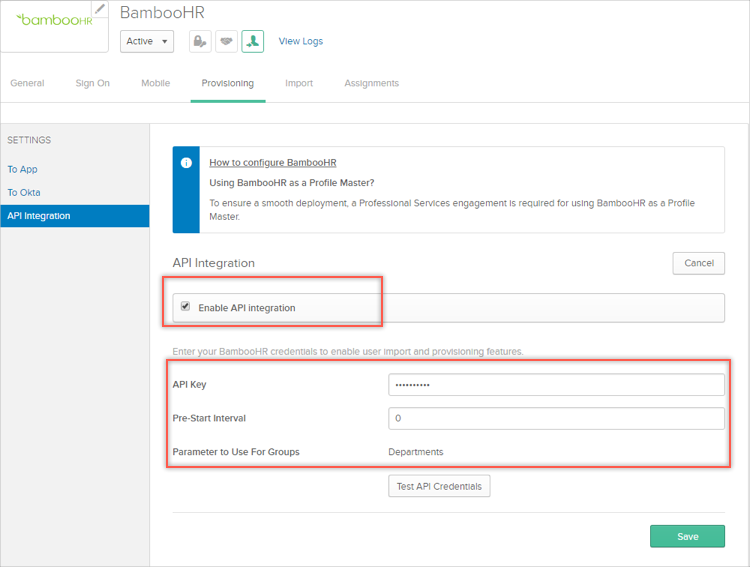This screenshot has width=750, height=567.
Task: Switch to the General tab
Action: click(x=27, y=83)
